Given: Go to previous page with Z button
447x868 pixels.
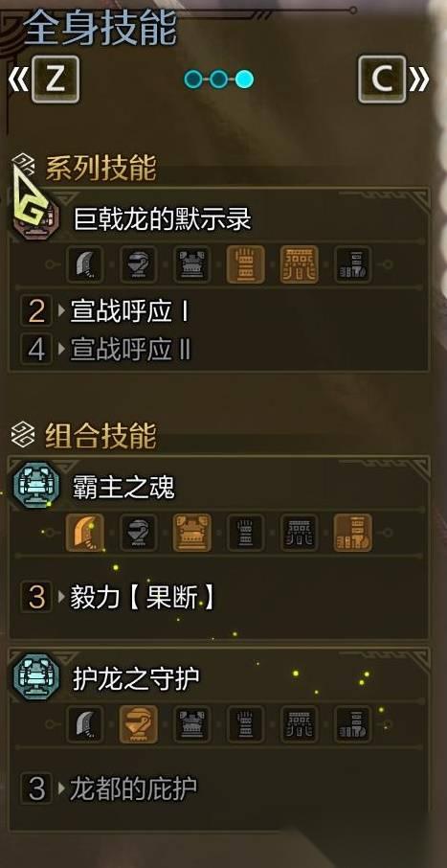Looking at the screenshot, I should pos(55,80).
